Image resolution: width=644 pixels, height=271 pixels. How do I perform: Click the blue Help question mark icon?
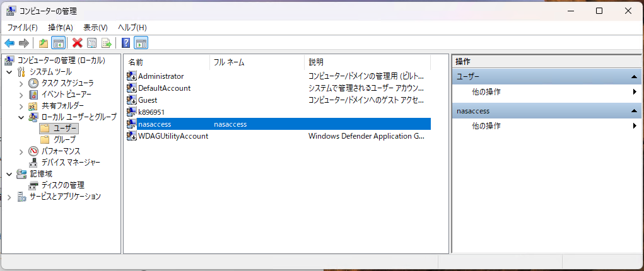click(x=126, y=43)
